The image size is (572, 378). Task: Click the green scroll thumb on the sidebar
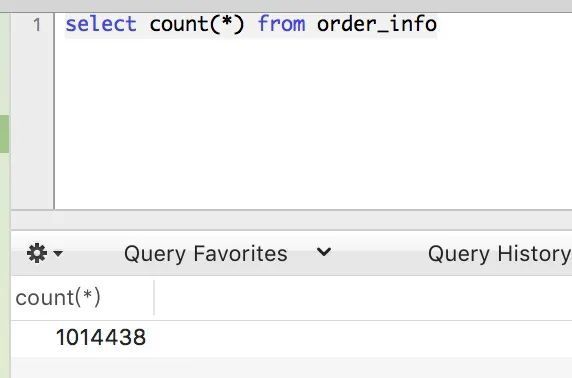click(x=4, y=134)
